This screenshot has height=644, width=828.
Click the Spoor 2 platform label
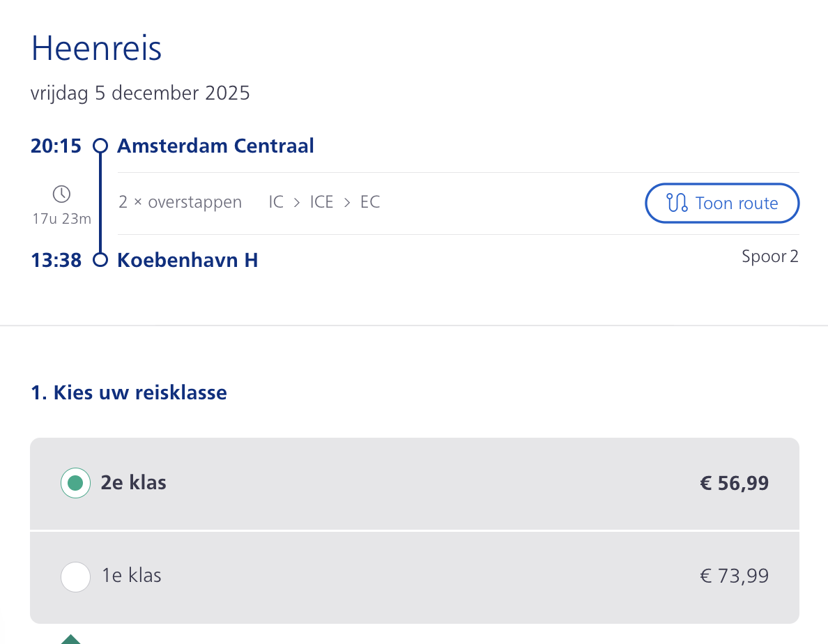pyautogui.click(x=770, y=256)
